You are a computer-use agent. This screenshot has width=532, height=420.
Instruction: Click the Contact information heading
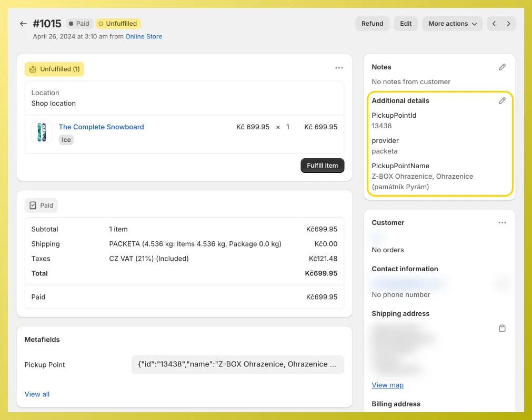coord(405,269)
